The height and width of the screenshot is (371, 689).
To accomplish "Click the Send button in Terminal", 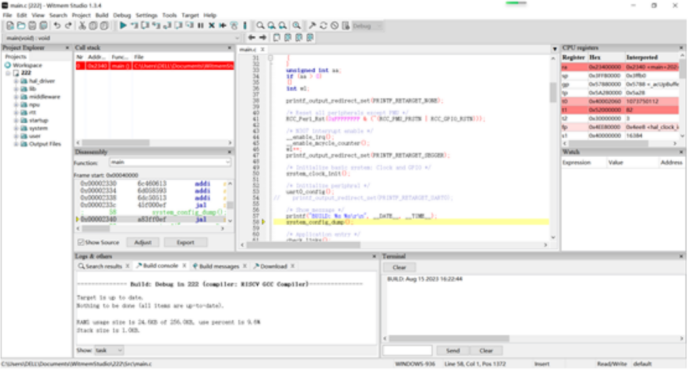I will pyautogui.click(x=453, y=350).
